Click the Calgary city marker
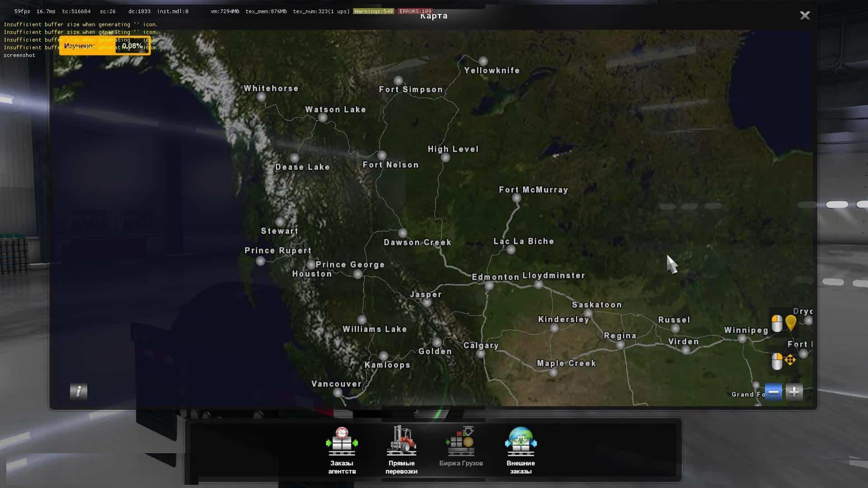The height and width of the screenshot is (488, 868). coord(481,354)
